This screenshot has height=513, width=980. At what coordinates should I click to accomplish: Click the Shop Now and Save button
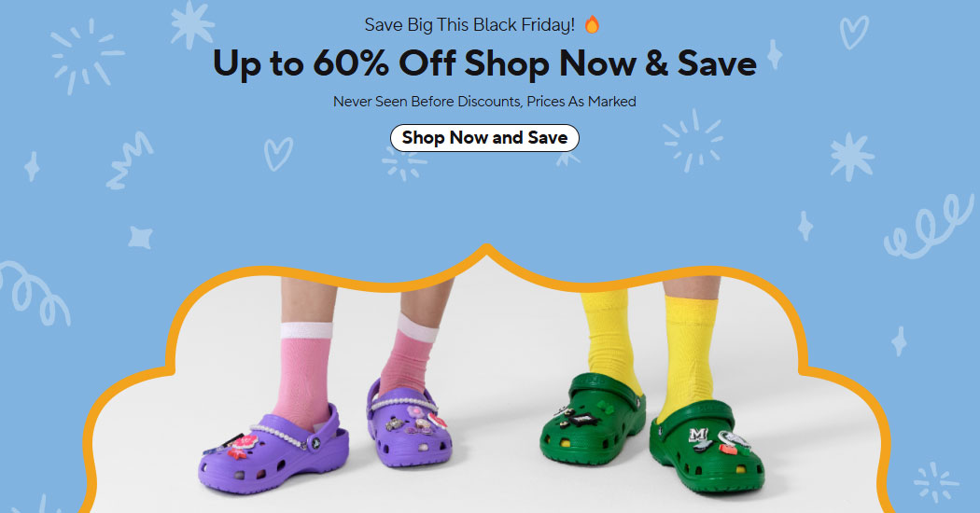pyautogui.click(x=484, y=138)
